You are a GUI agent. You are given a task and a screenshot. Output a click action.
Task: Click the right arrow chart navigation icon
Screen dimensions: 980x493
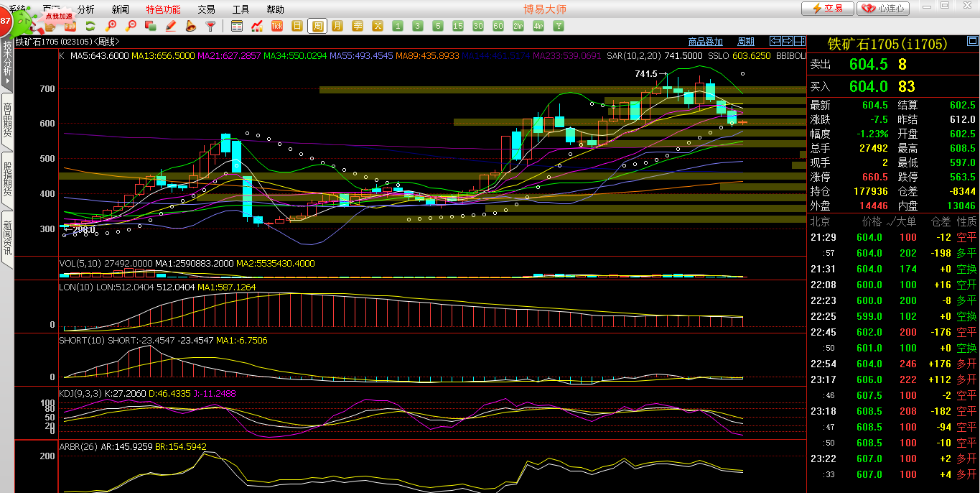click(788, 41)
